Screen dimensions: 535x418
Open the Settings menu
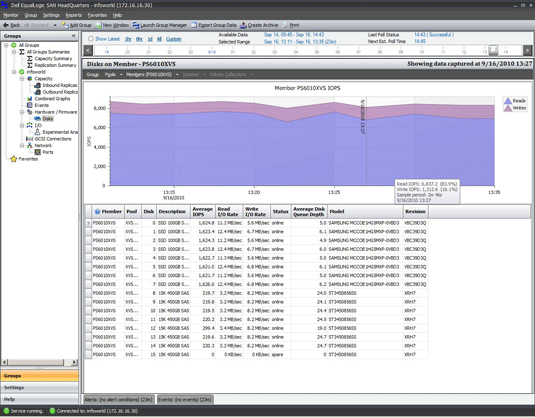(x=51, y=15)
